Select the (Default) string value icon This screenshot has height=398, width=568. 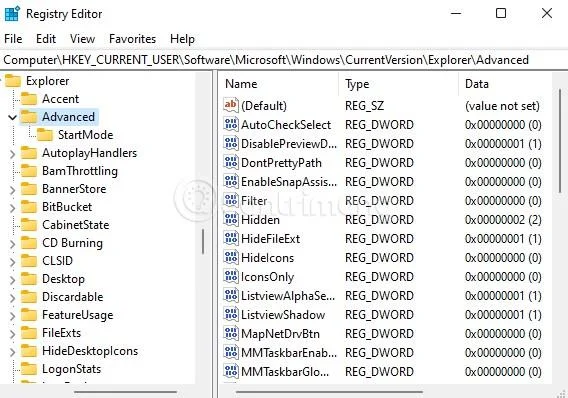click(x=231, y=105)
